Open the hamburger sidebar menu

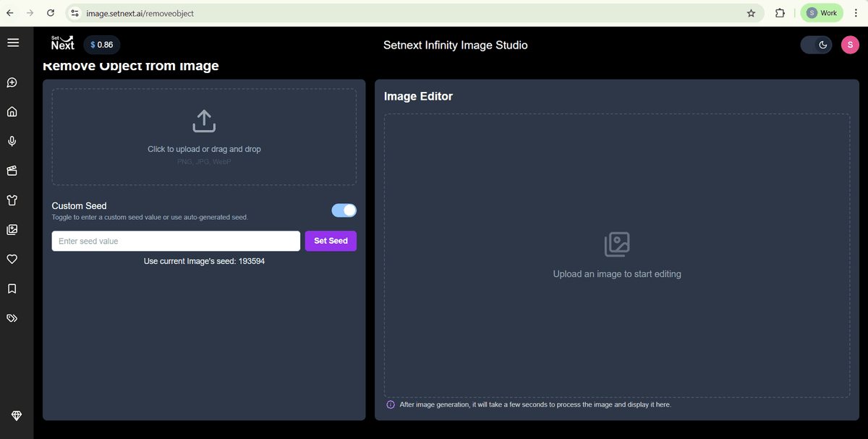coord(12,43)
